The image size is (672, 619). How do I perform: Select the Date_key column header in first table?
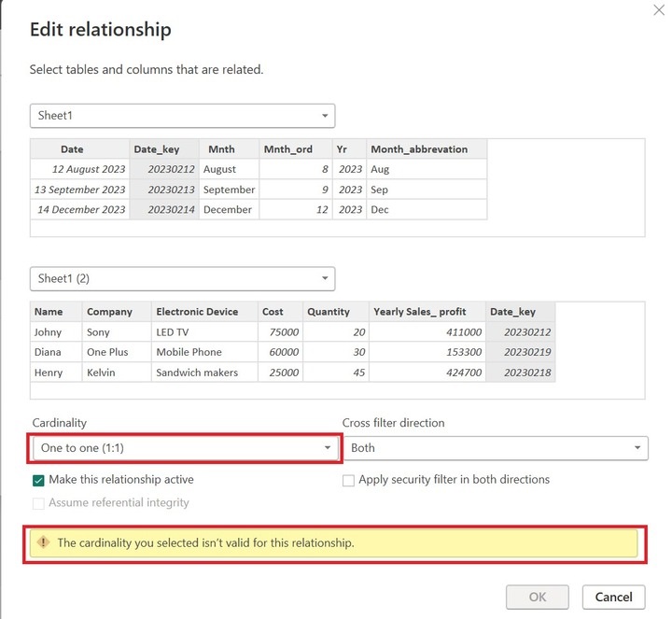[x=163, y=149]
